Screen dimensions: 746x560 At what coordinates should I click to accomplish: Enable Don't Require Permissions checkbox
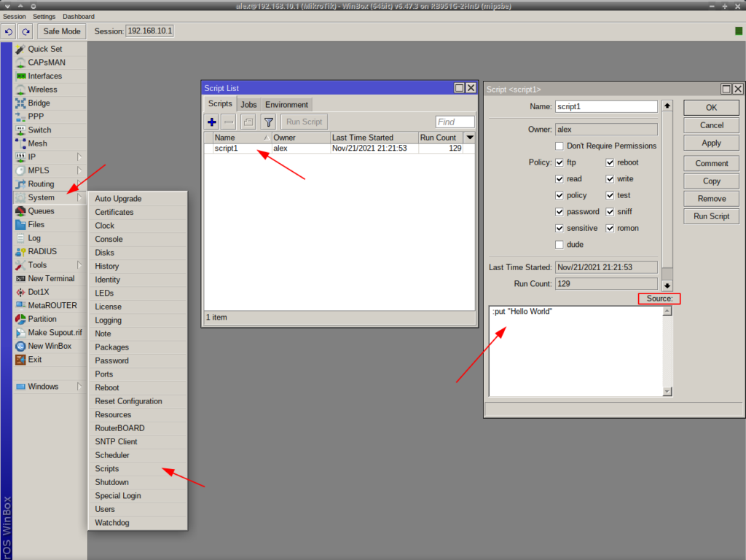click(559, 146)
